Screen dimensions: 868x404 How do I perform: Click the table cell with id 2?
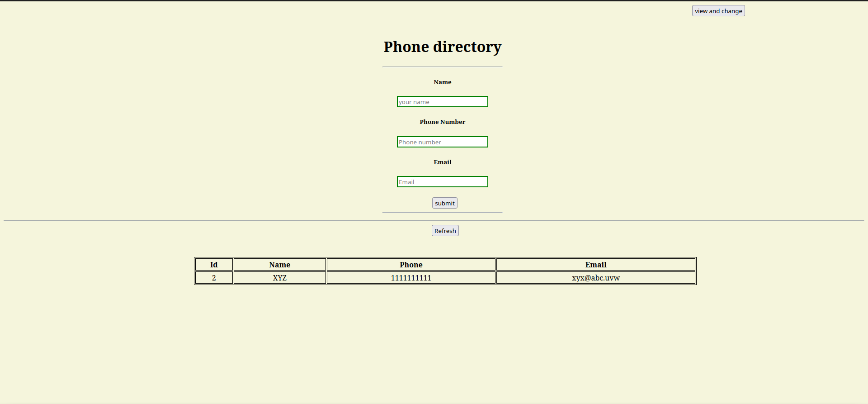point(214,278)
